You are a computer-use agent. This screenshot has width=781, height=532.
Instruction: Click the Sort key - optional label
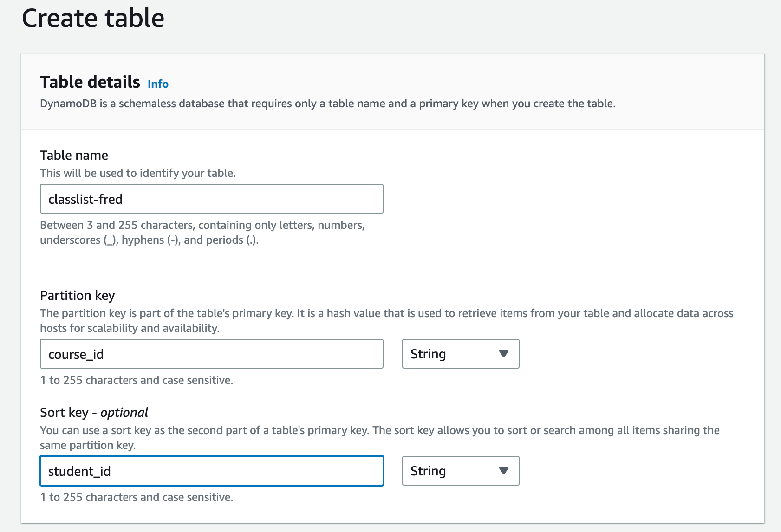[x=94, y=413]
